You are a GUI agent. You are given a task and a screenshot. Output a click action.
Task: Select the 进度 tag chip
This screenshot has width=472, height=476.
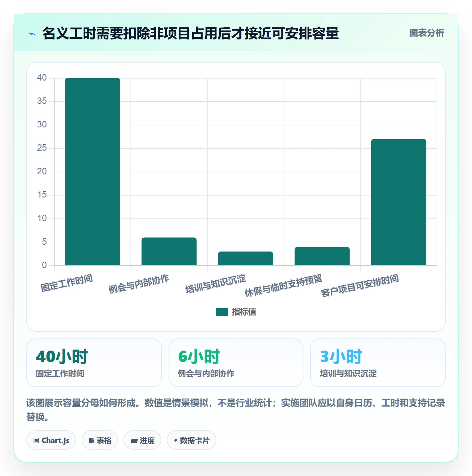tap(142, 440)
